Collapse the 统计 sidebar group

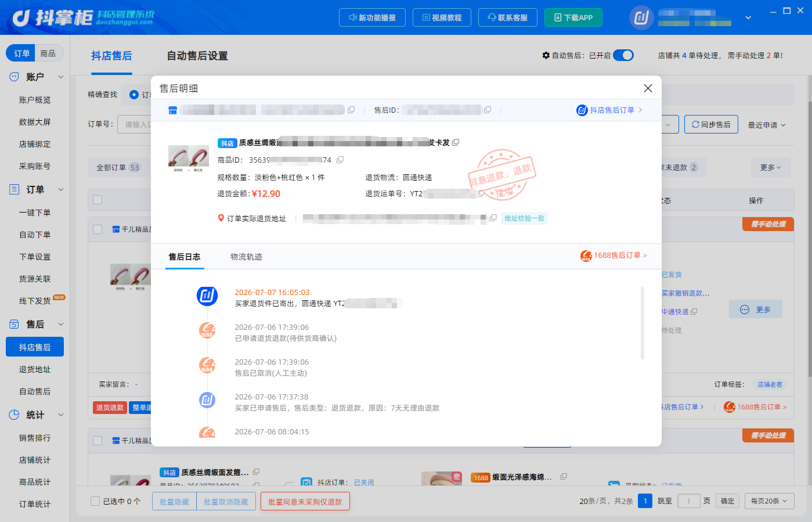(x=61, y=415)
